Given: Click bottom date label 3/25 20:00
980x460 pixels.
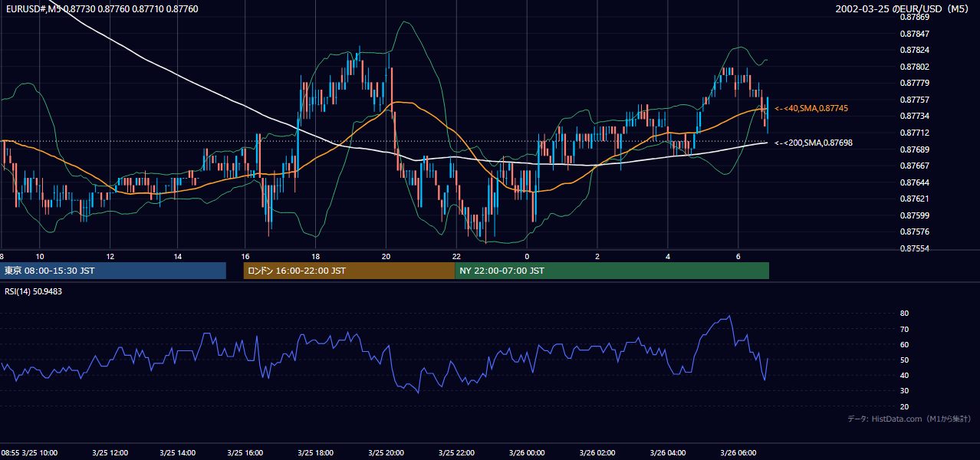Looking at the screenshot, I should 386,452.
